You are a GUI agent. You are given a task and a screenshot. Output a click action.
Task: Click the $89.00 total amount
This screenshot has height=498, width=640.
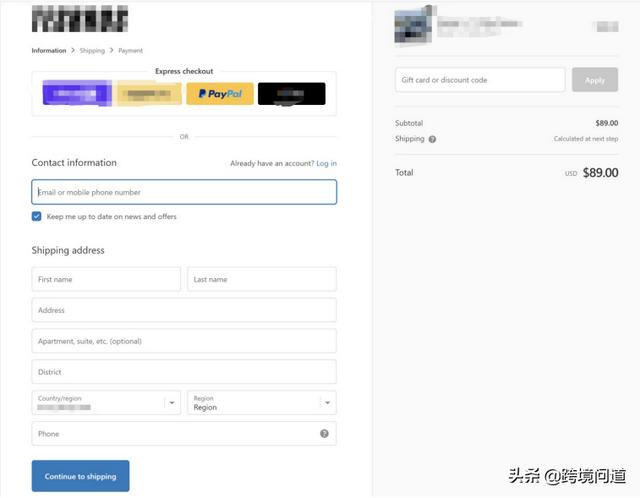tap(600, 173)
